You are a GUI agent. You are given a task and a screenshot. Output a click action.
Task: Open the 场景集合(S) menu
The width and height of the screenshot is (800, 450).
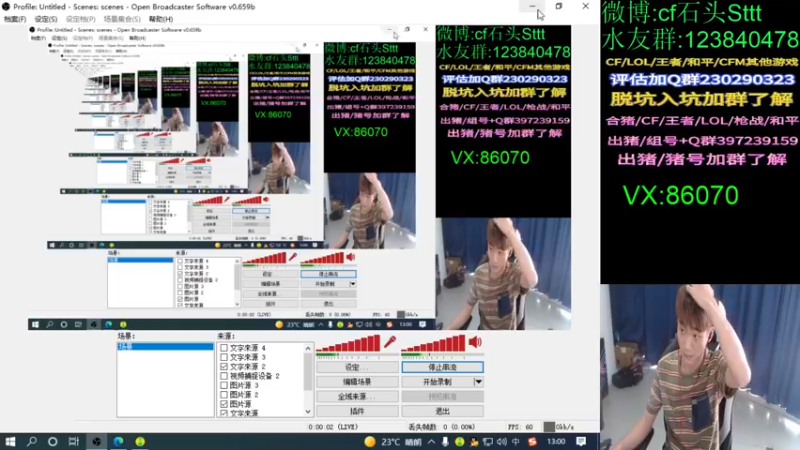pyautogui.click(x=122, y=19)
